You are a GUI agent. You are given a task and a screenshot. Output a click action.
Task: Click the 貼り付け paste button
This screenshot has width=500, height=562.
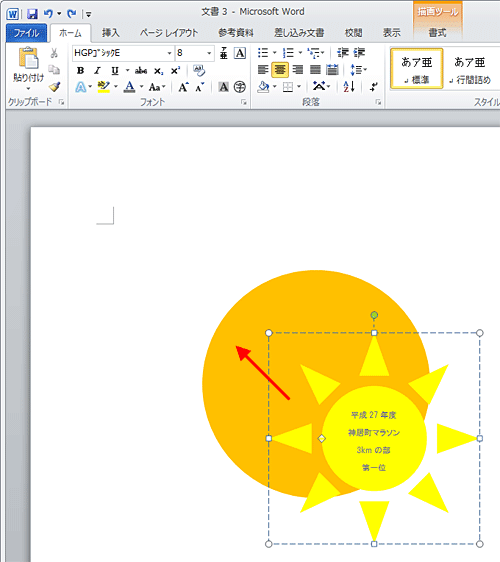pos(28,68)
